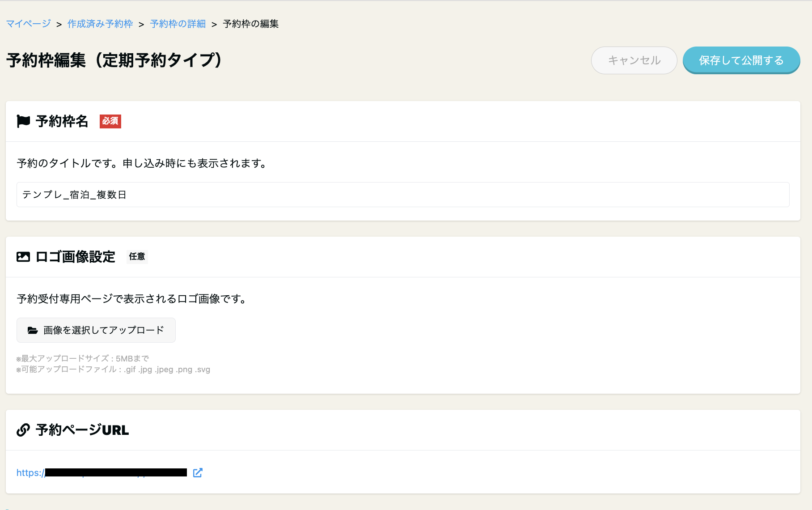Click the image icon beside ロゴ画像設定 heading
This screenshot has height=510, width=812.
point(23,256)
